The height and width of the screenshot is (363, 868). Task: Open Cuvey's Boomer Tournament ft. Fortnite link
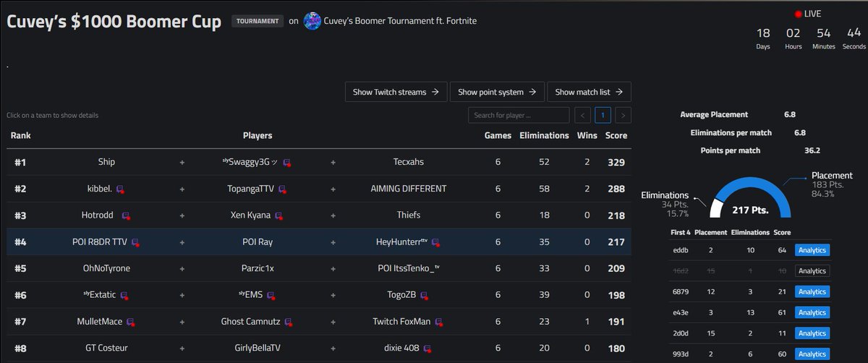pyautogui.click(x=401, y=21)
